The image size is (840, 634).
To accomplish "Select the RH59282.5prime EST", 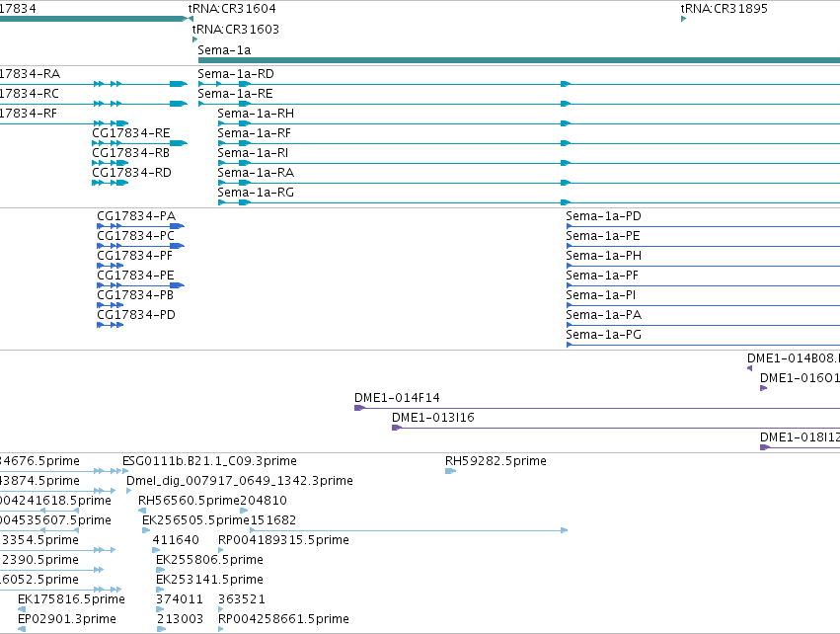I will (x=496, y=461).
